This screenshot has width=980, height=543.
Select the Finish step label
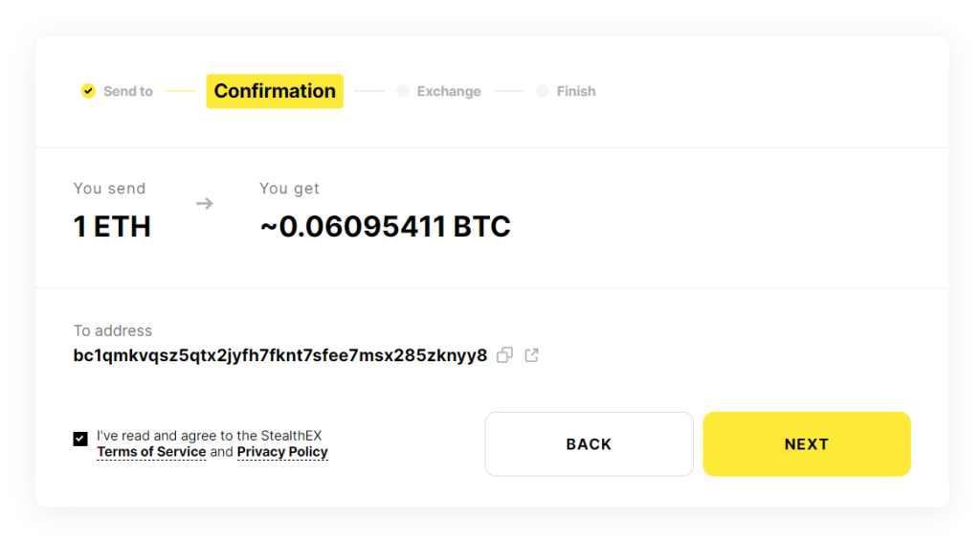576,91
